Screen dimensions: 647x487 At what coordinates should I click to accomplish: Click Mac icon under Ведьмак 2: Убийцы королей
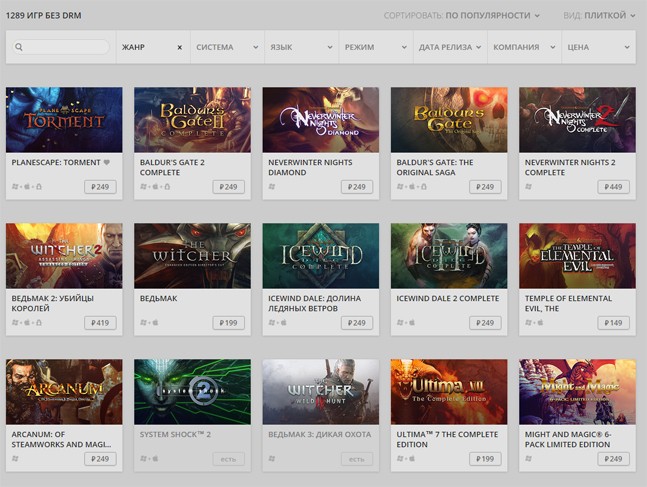(27, 322)
